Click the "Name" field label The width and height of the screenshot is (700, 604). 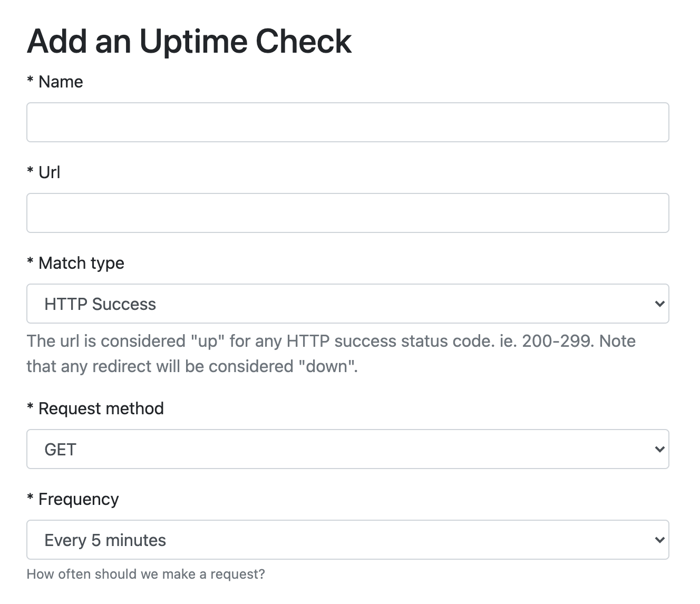click(61, 82)
